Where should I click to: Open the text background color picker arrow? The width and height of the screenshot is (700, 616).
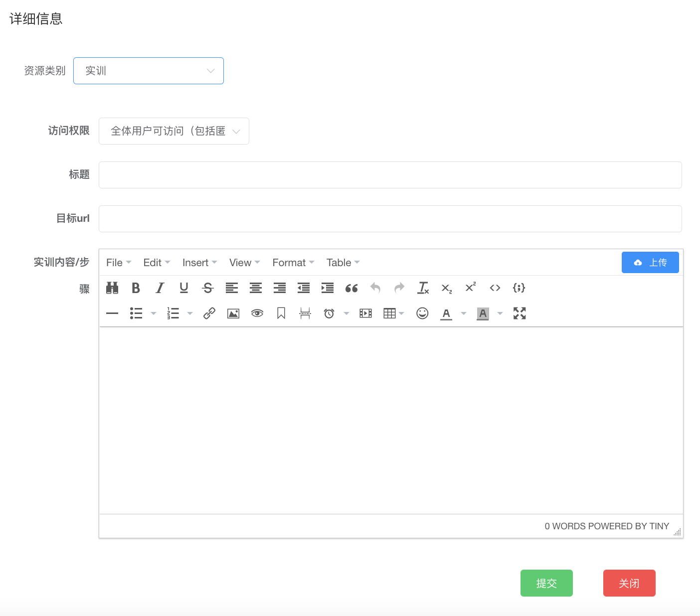coord(500,313)
